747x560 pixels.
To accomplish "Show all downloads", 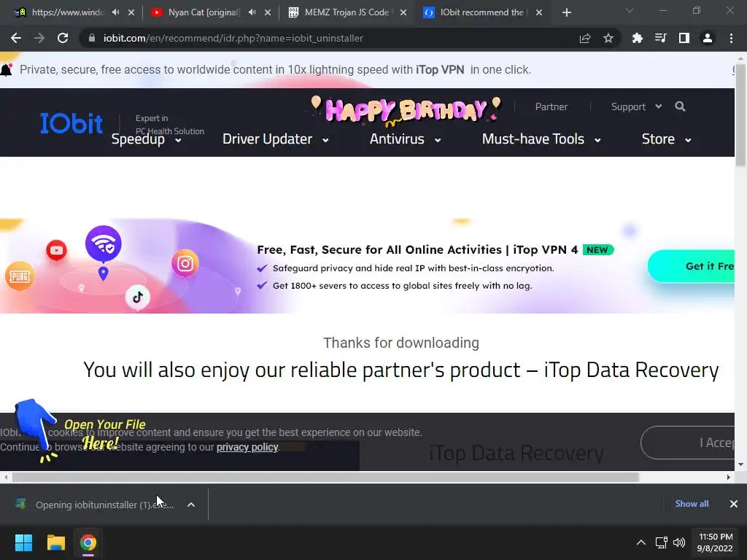I will 692,503.
